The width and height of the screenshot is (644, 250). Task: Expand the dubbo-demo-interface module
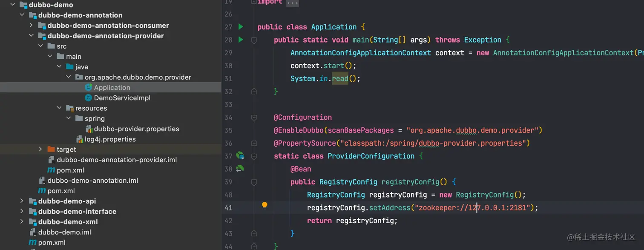coord(21,211)
